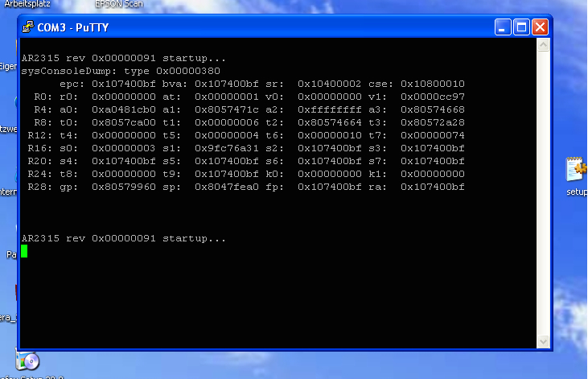The height and width of the screenshot is (379, 588).
Task: Click the R24: row label
Action: click(x=40, y=174)
